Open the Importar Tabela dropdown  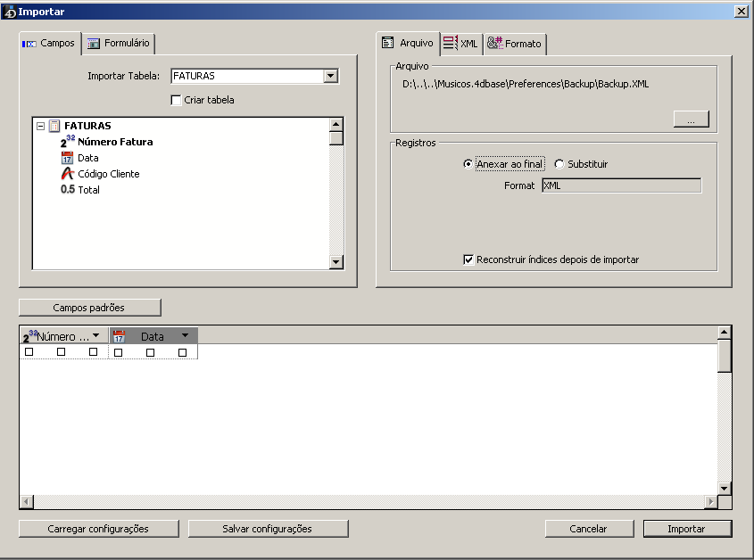pyautogui.click(x=331, y=76)
